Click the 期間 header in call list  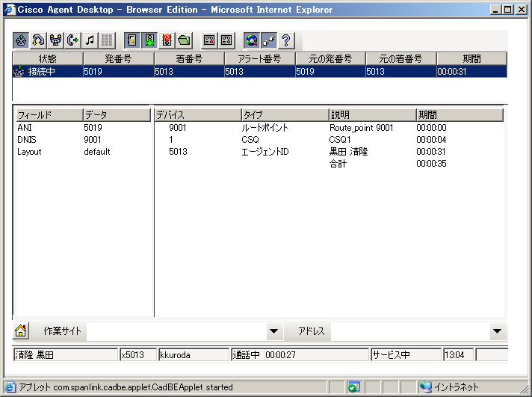point(471,59)
